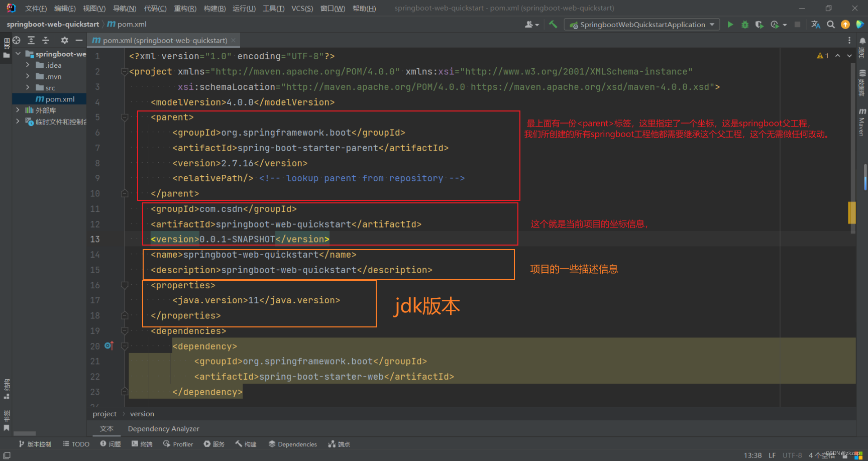Fold the dependencies tag at line 19

click(x=124, y=331)
